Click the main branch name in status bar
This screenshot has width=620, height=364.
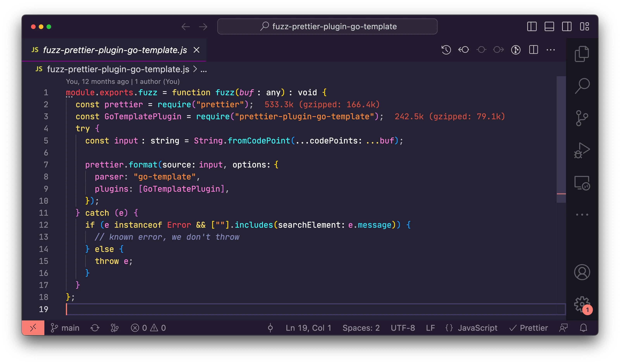70,328
